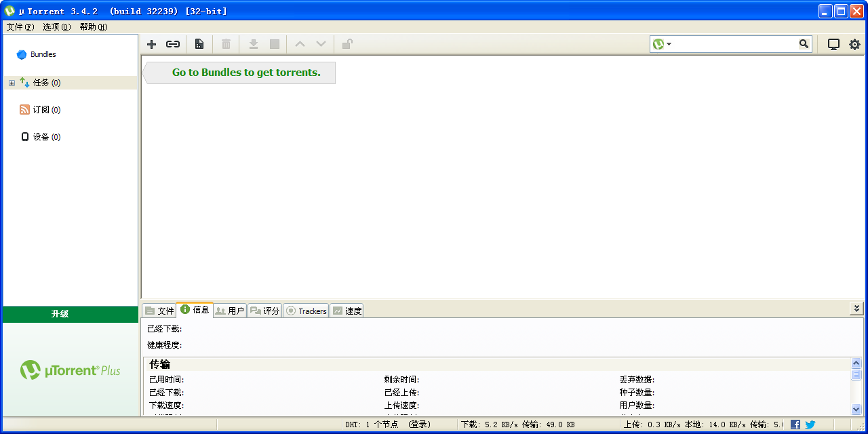Open the Twitter icon in status bar

tap(810, 425)
